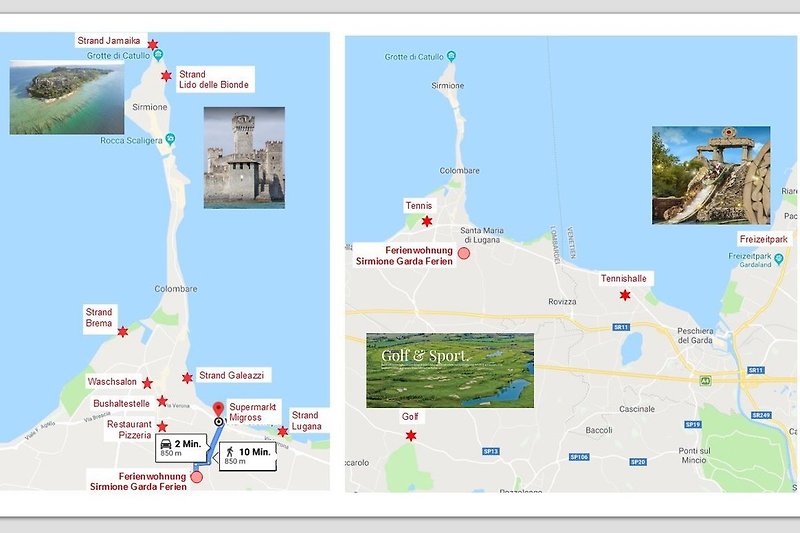The width and height of the screenshot is (800, 533).
Task: Select Ferienwohnung Sirmione label on right map
Action: [x=404, y=256]
